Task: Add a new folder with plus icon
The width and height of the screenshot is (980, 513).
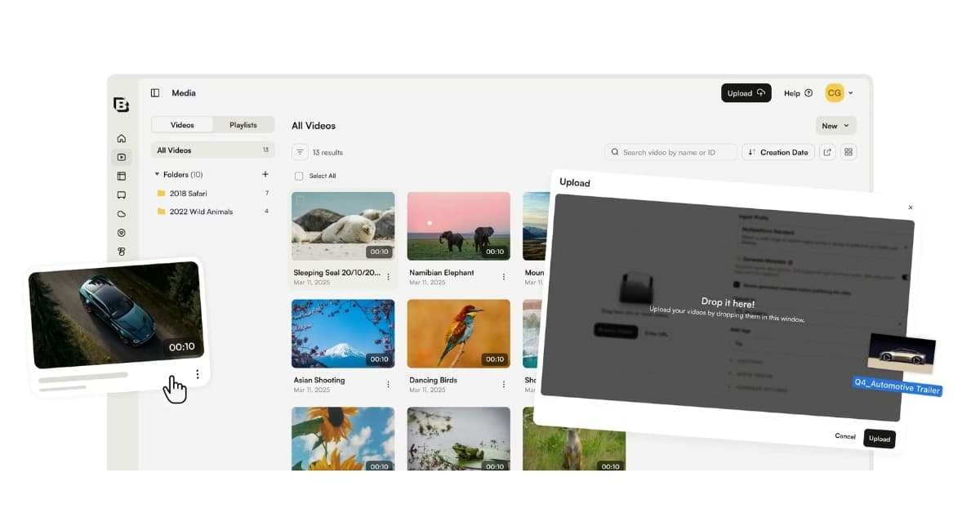Action: (x=265, y=174)
